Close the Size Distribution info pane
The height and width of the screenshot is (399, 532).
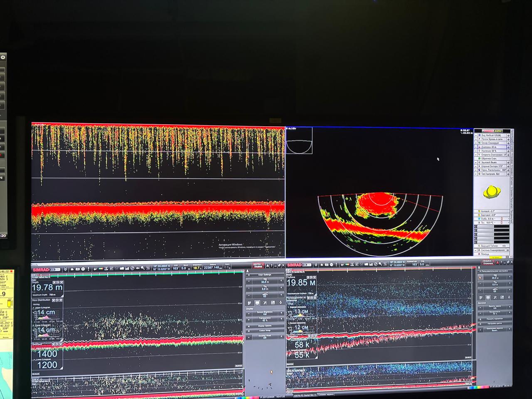click(61, 300)
